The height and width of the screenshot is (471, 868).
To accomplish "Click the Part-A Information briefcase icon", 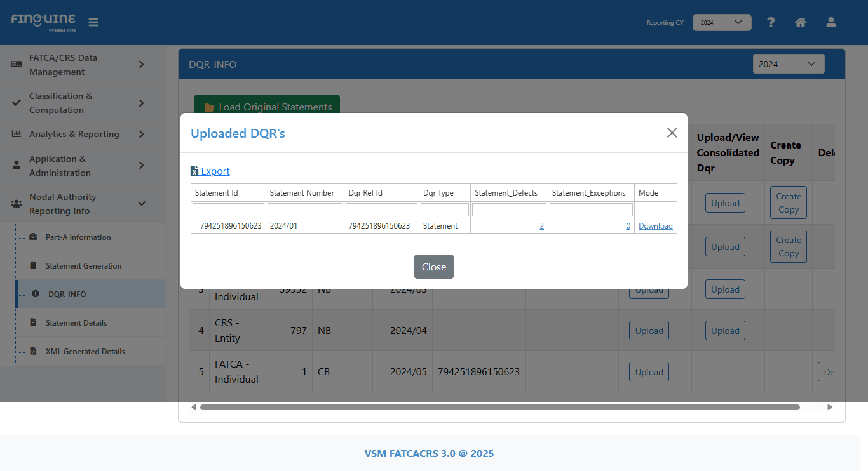I will tap(33, 237).
